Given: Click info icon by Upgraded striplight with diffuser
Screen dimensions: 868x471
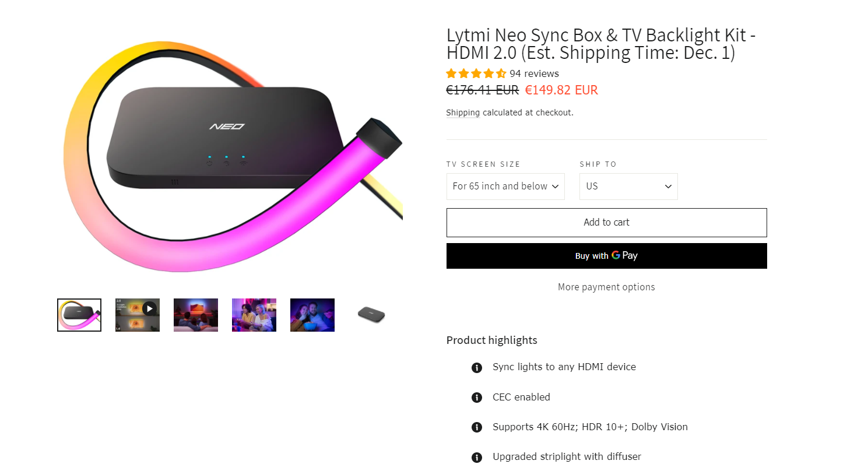Looking at the screenshot, I should point(477,457).
